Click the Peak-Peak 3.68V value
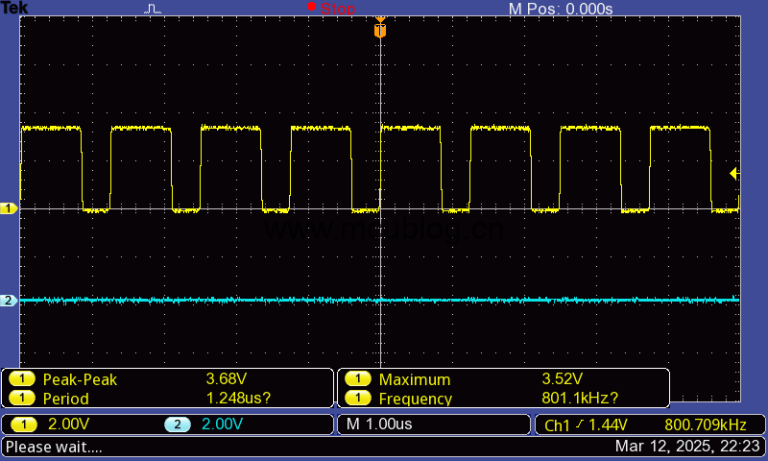 click(x=226, y=379)
